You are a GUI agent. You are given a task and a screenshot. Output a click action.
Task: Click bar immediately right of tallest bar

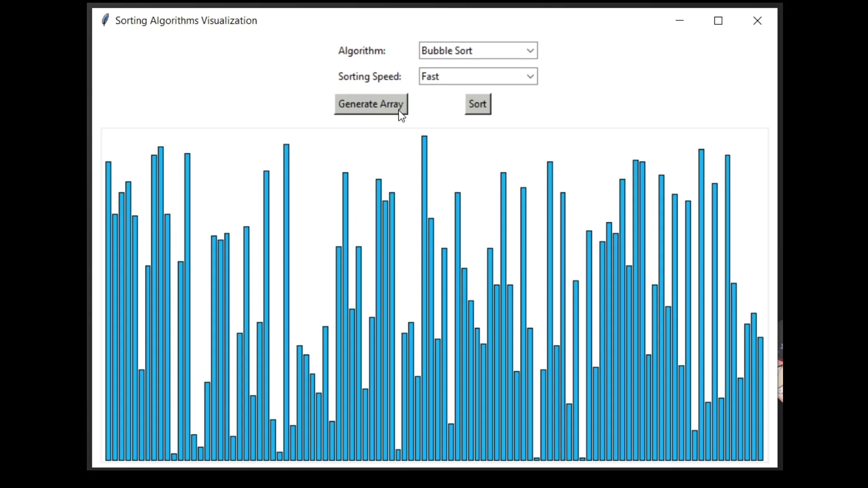click(x=431, y=339)
